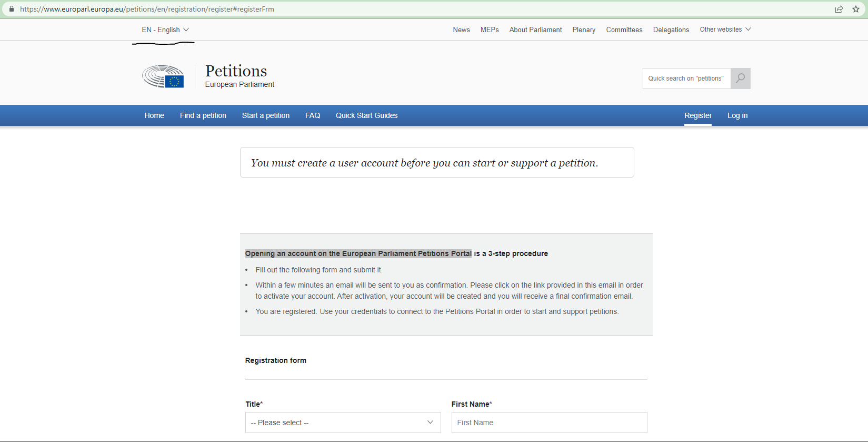868x442 pixels.
Task: Go to MEPs page
Action: [490, 30]
